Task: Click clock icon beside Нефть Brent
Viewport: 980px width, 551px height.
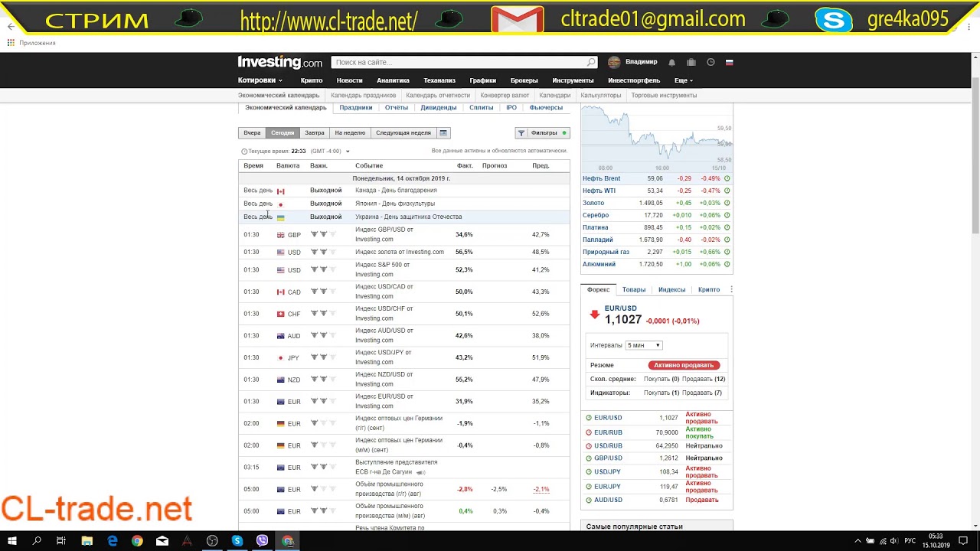Action: (727, 178)
